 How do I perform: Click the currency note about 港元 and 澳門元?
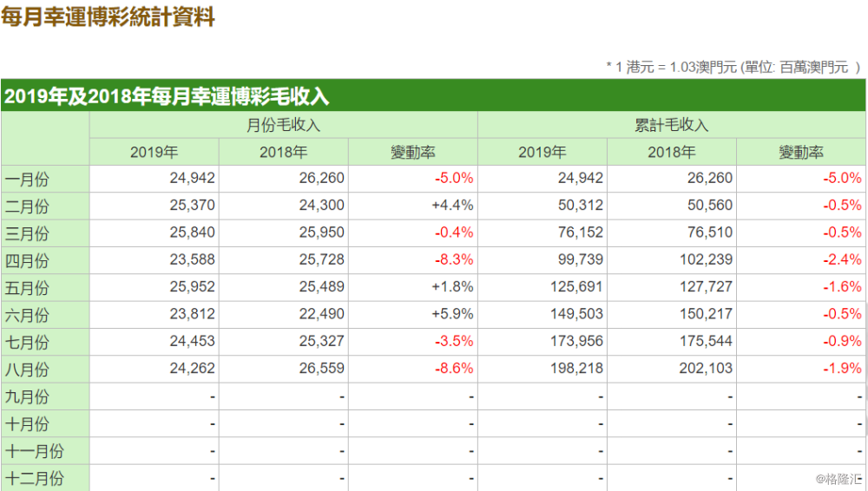(x=733, y=67)
